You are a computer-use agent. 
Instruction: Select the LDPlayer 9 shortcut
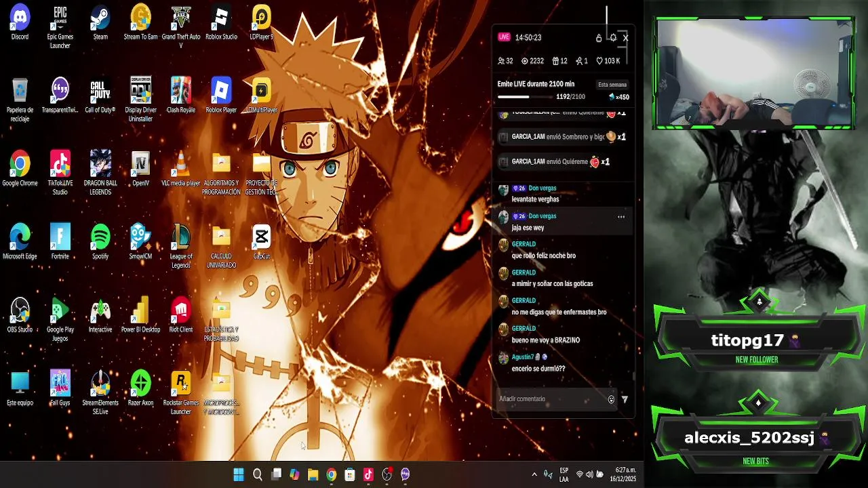point(261,22)
